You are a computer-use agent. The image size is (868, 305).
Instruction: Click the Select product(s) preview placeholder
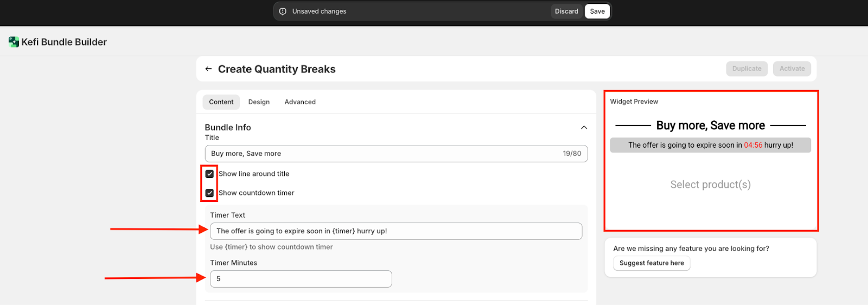710,185
